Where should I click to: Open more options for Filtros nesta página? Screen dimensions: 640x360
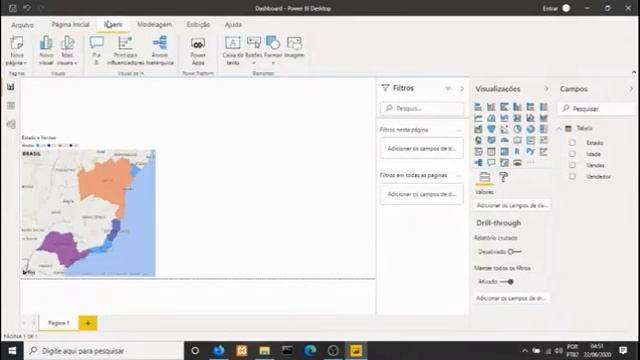pyautogui.click(x=459, y=130)
